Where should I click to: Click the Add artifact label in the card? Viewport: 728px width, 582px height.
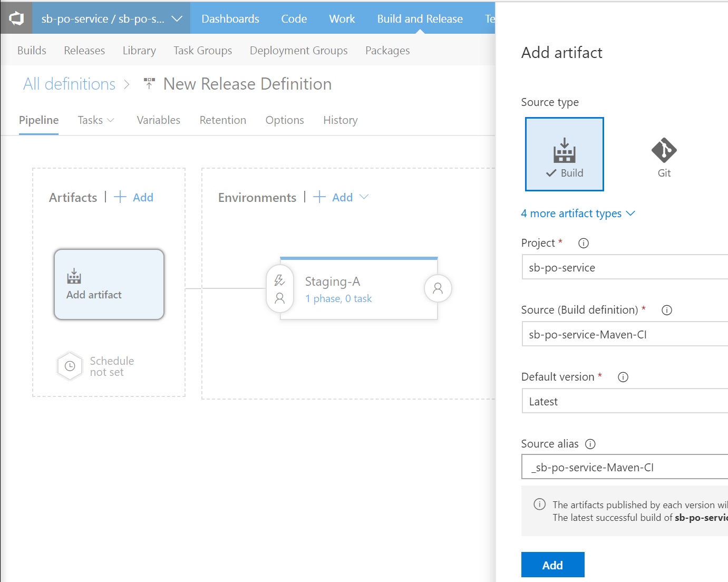point(94,295)
